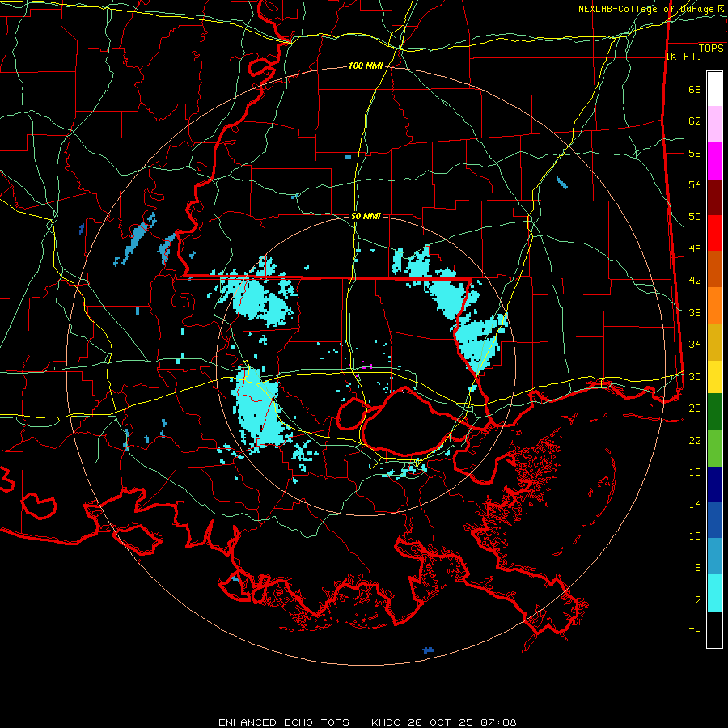This screenshot has width=728, height=728.
Task: Click the '100 NMI' range ring label
Action: (x=366, y=66)
